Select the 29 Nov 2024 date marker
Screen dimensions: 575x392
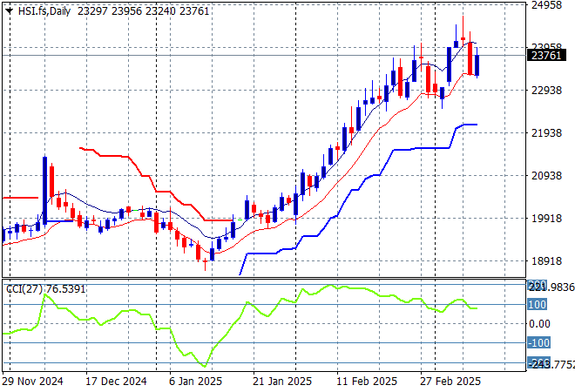(x=31, y=381)
